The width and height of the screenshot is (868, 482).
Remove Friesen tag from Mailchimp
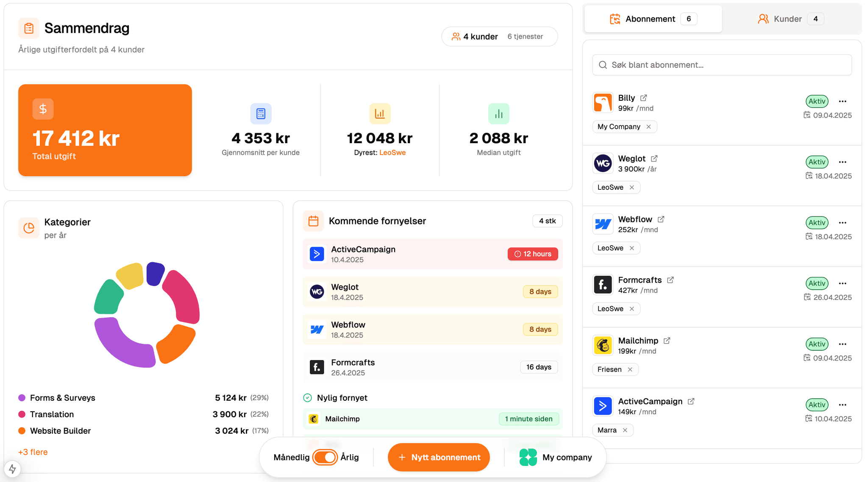coord(630,369)
